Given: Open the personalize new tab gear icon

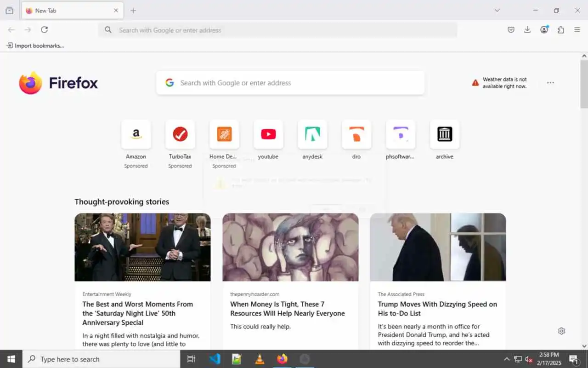Looking at the screenshot, I should click(561, 331).
